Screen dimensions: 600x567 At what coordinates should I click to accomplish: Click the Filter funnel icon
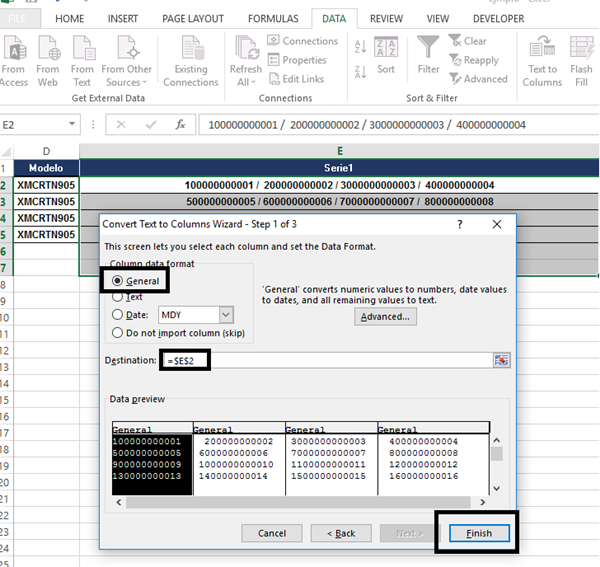[x=428, y=48]
